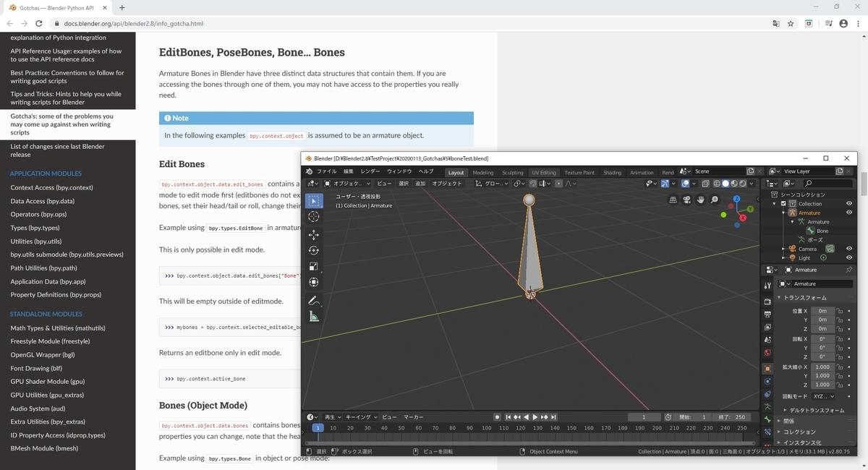Pin the properties editor with pin icon

tap(848, 270)
